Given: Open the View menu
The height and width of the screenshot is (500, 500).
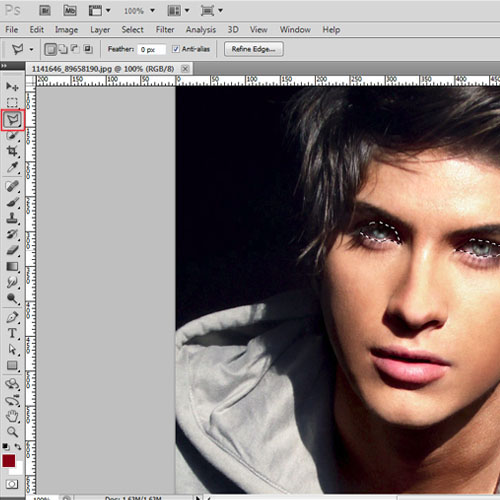Looking at the screenshot, I should [x=259, y=30].
